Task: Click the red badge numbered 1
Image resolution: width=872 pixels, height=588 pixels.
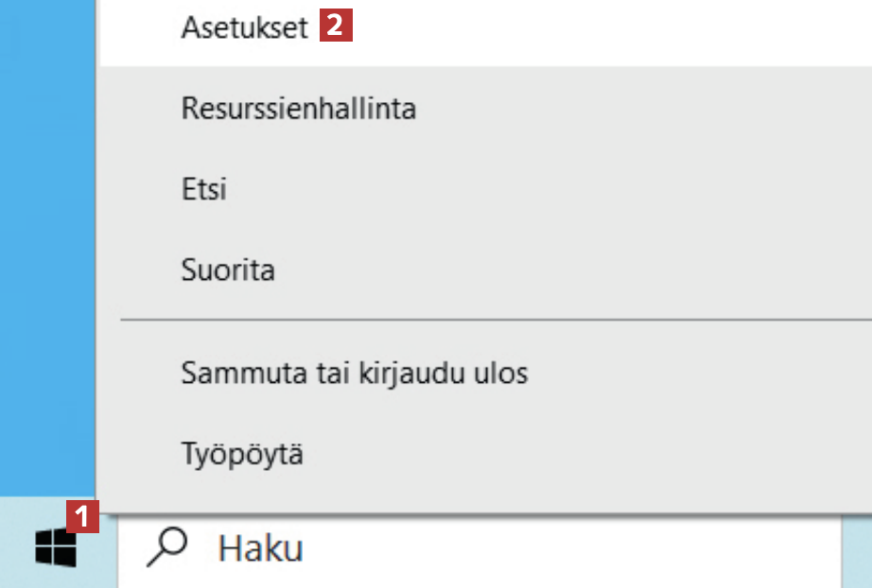Action: click(83, 516)
